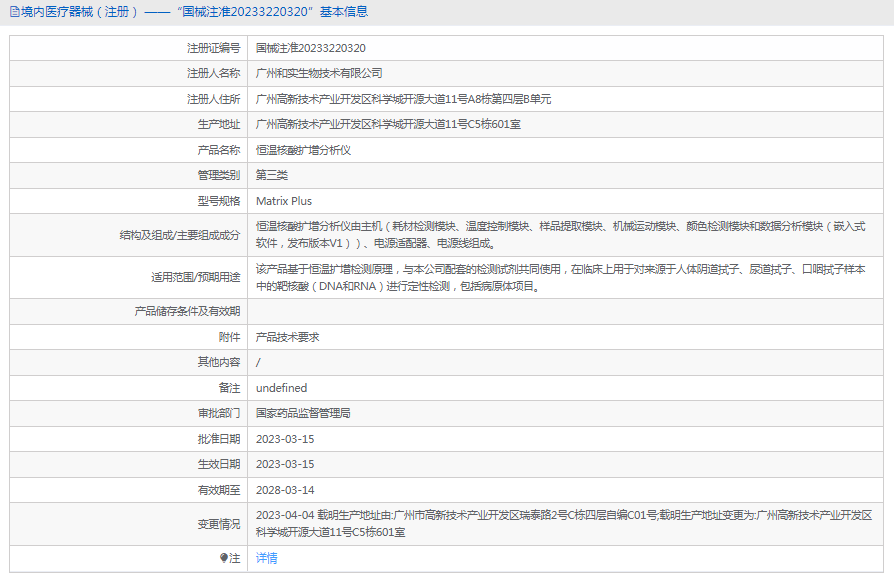
Task: Click the 型号规格 label
Action: click(219, 201)
